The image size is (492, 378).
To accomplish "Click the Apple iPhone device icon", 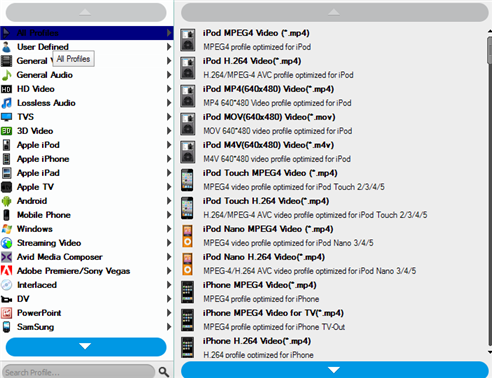I will click(x=6, y=159).
